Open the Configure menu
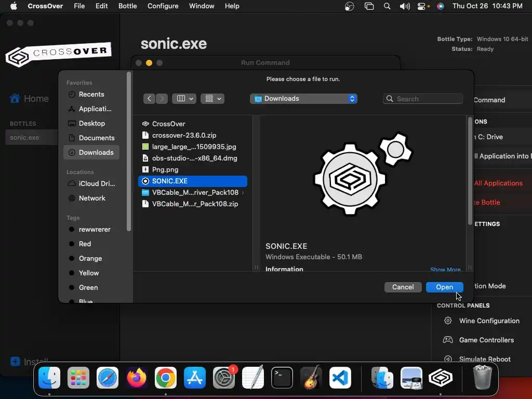532x399 pixels. tap(163, 6)
